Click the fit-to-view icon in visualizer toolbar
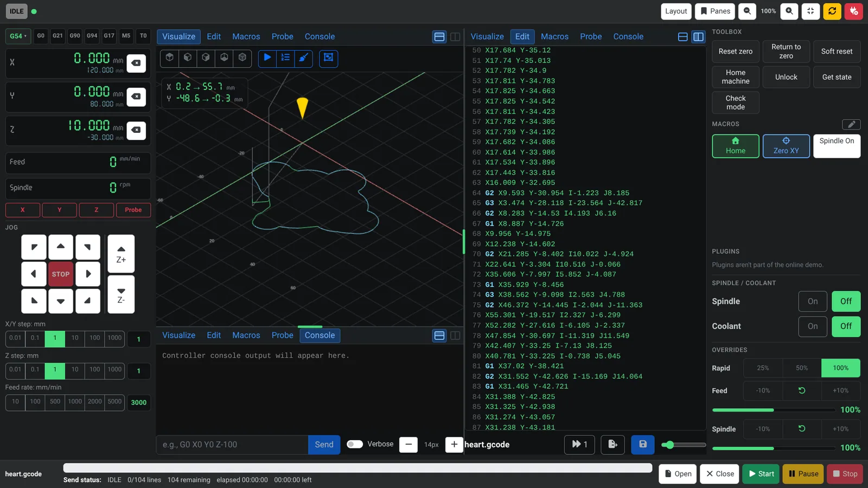 coord(329,58)
